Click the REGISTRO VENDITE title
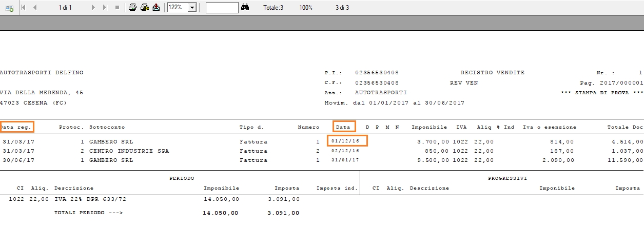Image resolution: width=644 pixels, height=229 pixels. click(493, 73)
